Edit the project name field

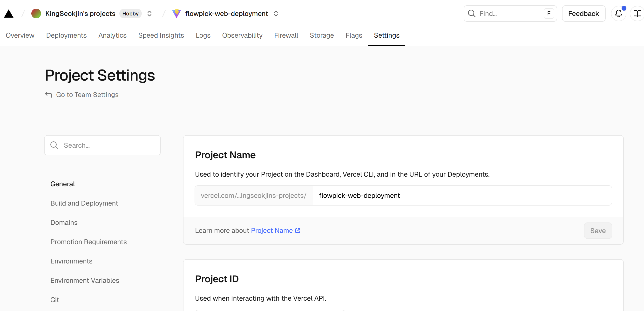[462, 195]
